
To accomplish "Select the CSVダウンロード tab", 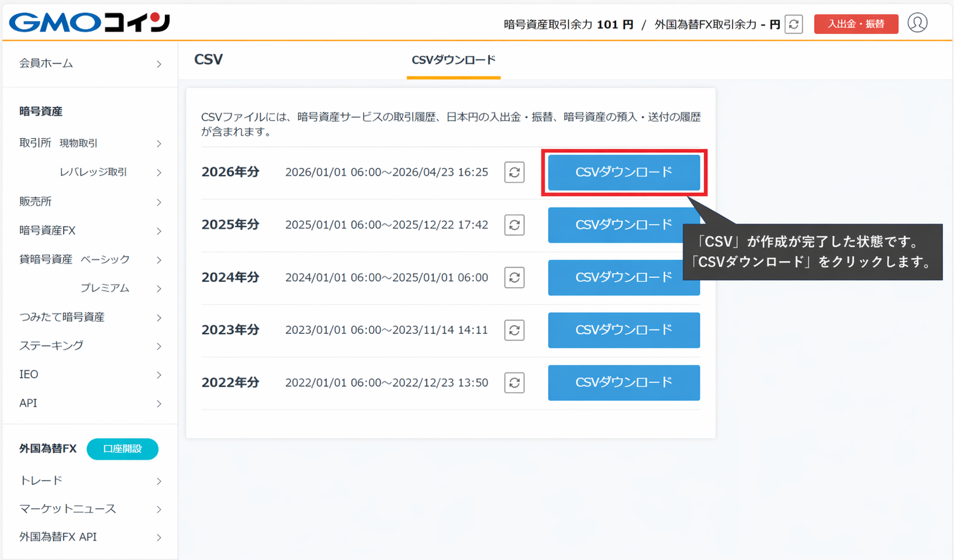I will [453, 60].
